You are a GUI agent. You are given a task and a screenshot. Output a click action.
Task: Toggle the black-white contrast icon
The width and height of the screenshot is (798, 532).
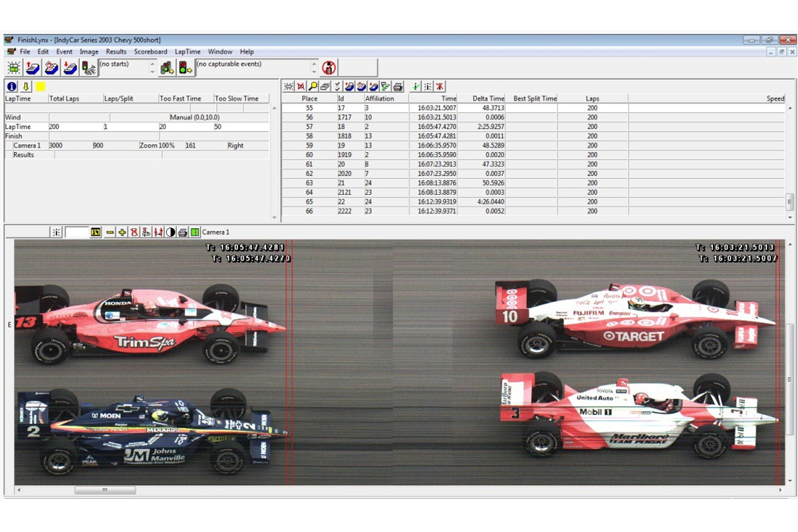[170, 232]
